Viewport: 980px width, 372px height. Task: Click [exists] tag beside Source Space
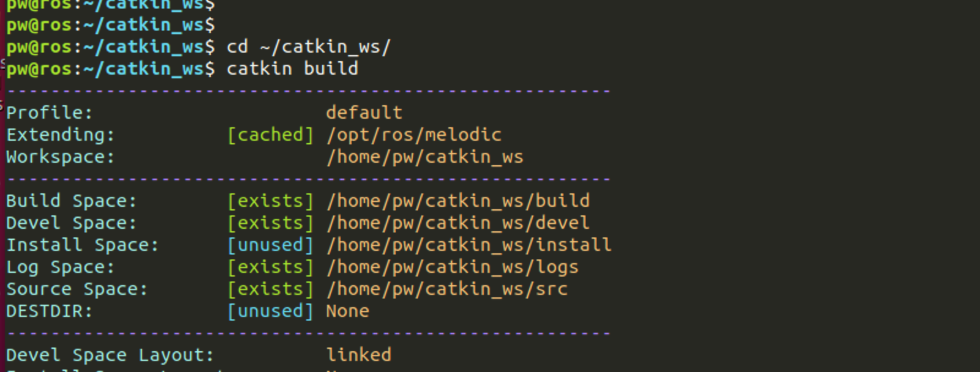(x=270, y=289)
